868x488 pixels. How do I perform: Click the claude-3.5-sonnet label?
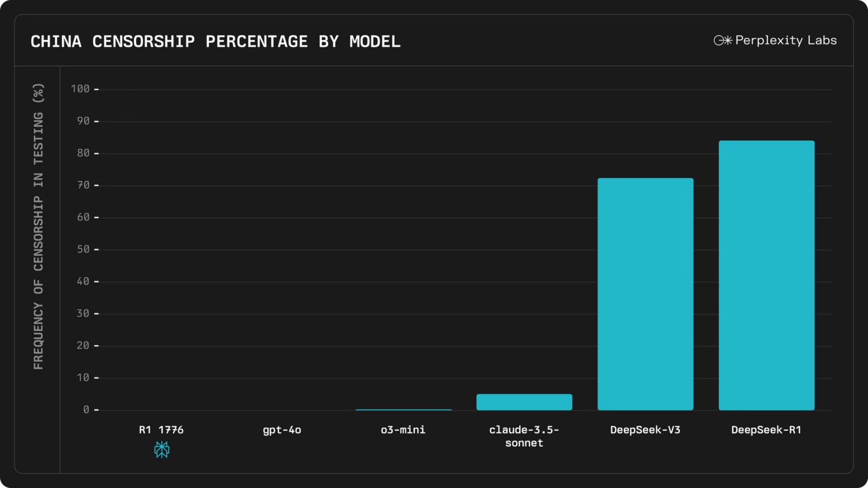pos(524,436)
